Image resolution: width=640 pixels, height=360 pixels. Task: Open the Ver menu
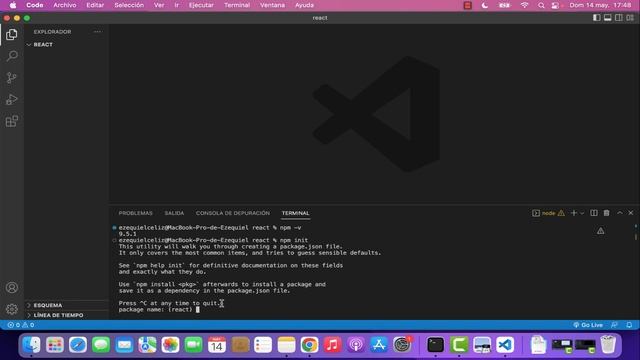pyautogui.click(x=159, y=5)
